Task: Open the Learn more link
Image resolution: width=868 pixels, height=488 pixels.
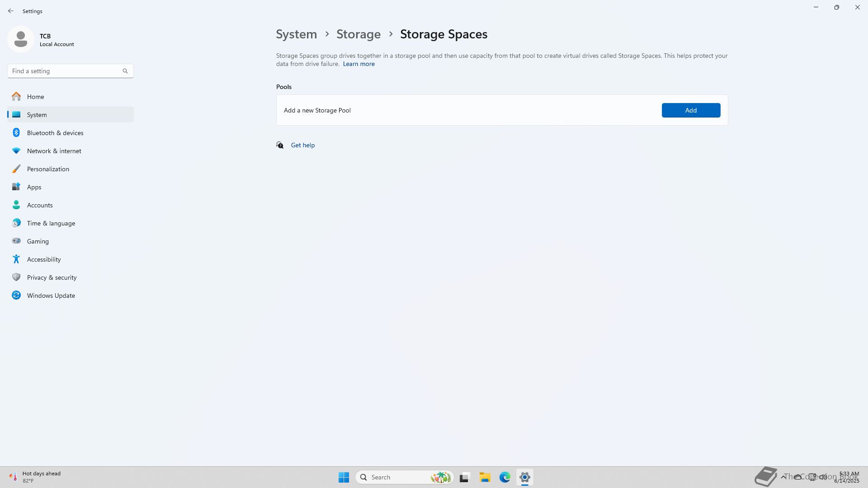Action: click(x=359, y=64)
